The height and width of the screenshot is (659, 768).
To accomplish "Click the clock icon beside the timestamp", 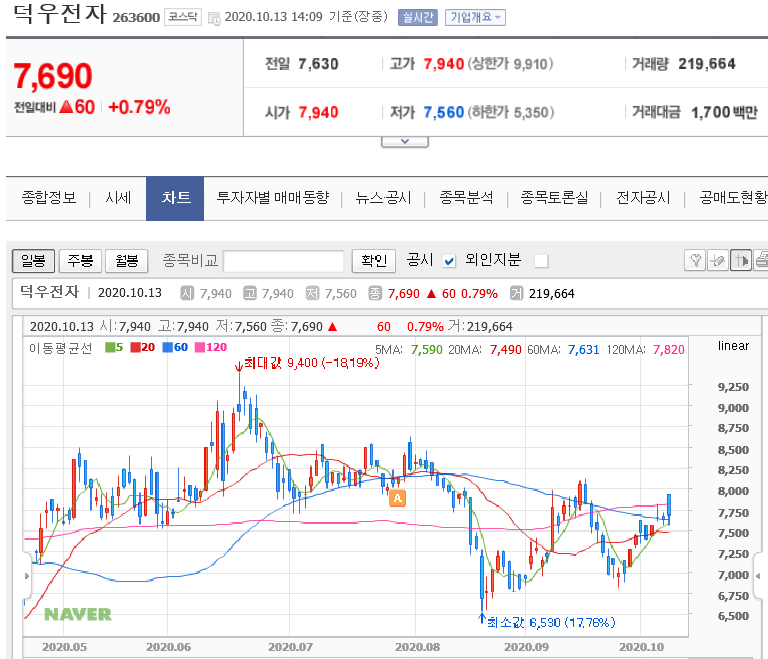I will click(214, 19).
